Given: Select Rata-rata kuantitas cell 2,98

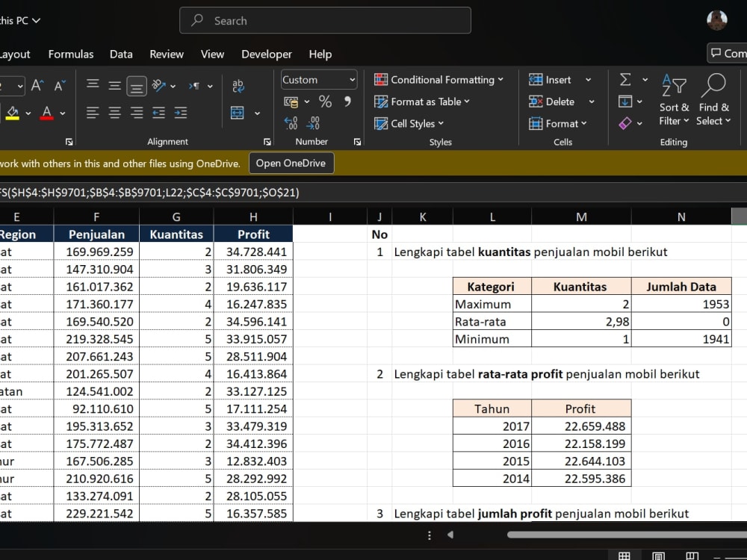Looking at the screenshot, I should (x=581, y=322).
